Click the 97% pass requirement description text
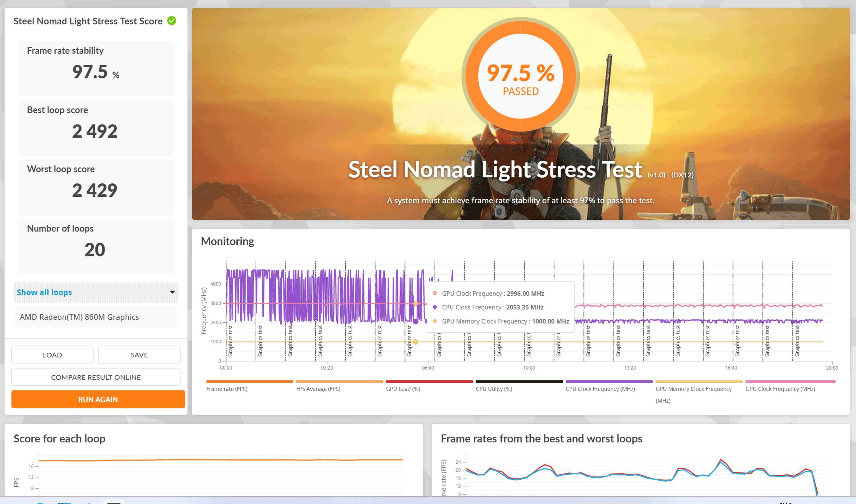Screen dimensions: 856x504 [x=521, y=200]
